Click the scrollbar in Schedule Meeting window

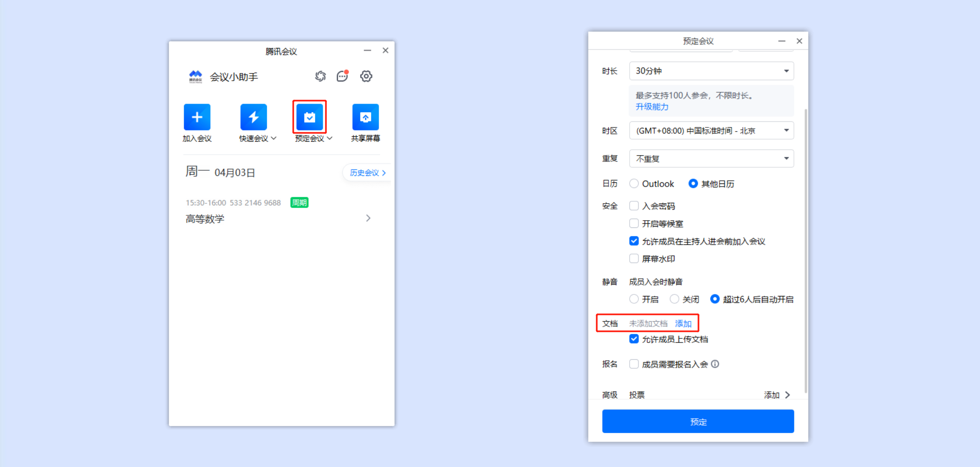tap(806, 250)
